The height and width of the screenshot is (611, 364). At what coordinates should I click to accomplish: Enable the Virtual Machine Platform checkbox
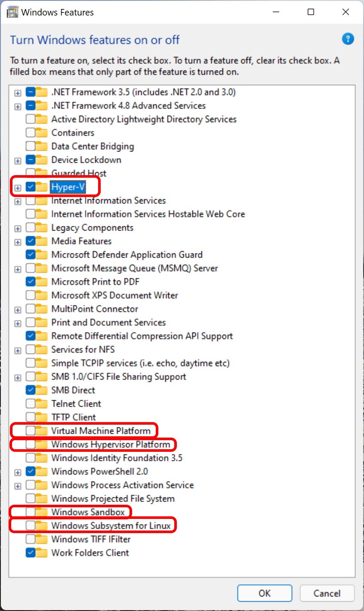coord(31,431)
